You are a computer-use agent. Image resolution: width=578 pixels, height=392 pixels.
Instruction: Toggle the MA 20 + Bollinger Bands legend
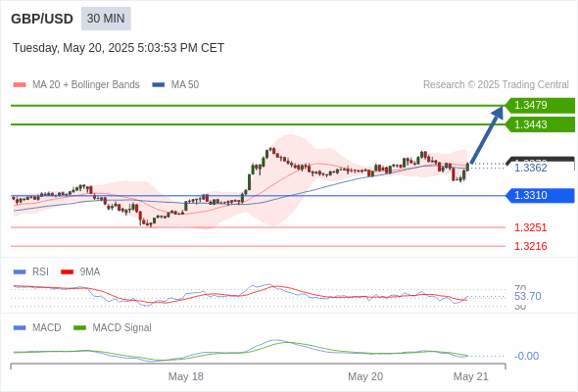(76, 85)
